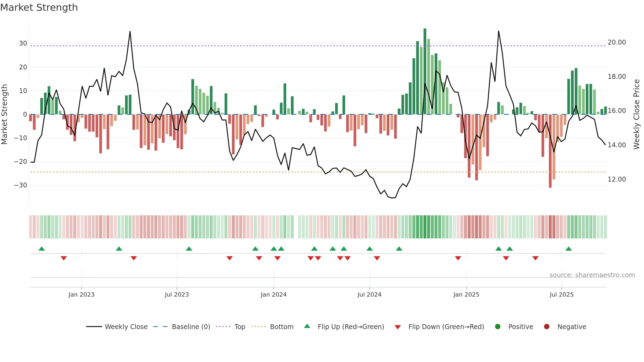Viewport: 644px width, 362px height.
Task: Click the flip-down marker just before Jan 2025
Action: coord(458,258)
